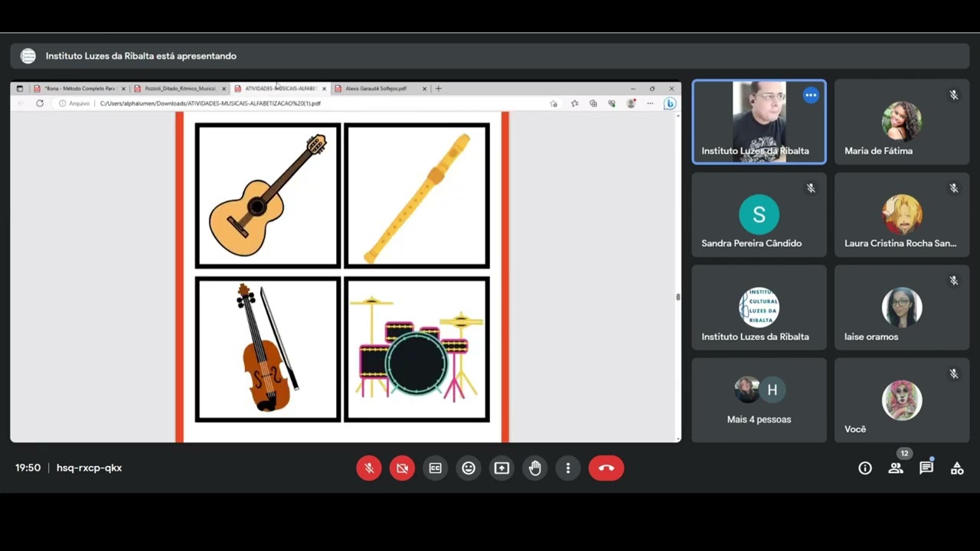This screenshot has width=980, height=551.
Task: Click the guitar image in the PDF
Action: [x=268, y=195]
